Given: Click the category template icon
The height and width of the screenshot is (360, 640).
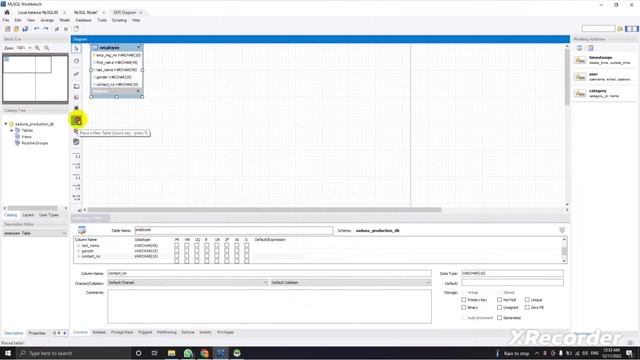Looking at the screenshot, I should click(x=580, y=93).
